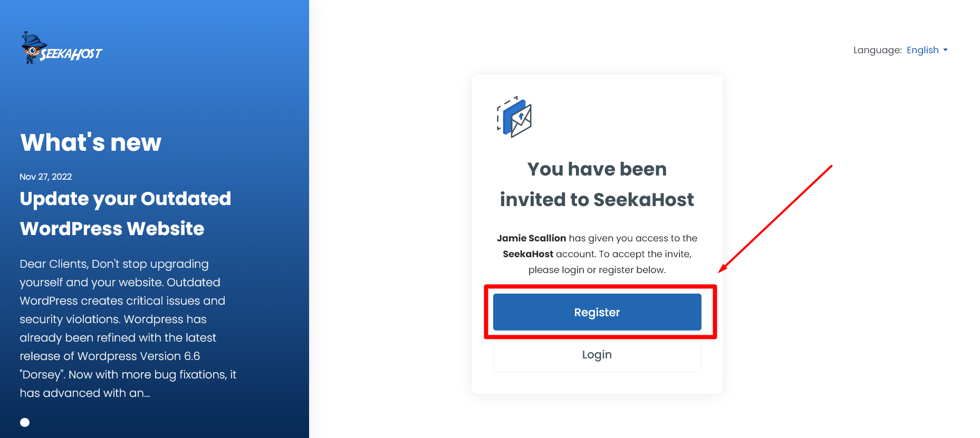Select the invitation envelope icon on the card
This screenshot has width=980, height=438.
(x=514, y=116)
